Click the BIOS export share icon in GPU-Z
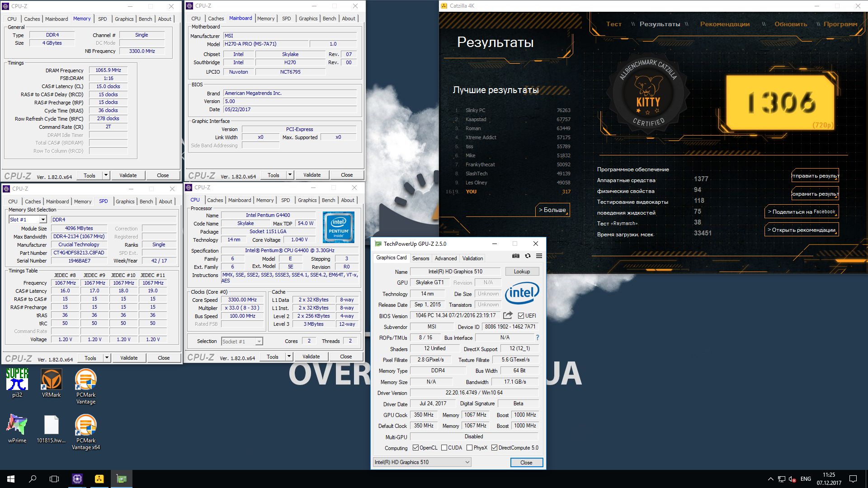 pyautogui.click(x=508, y=315)
